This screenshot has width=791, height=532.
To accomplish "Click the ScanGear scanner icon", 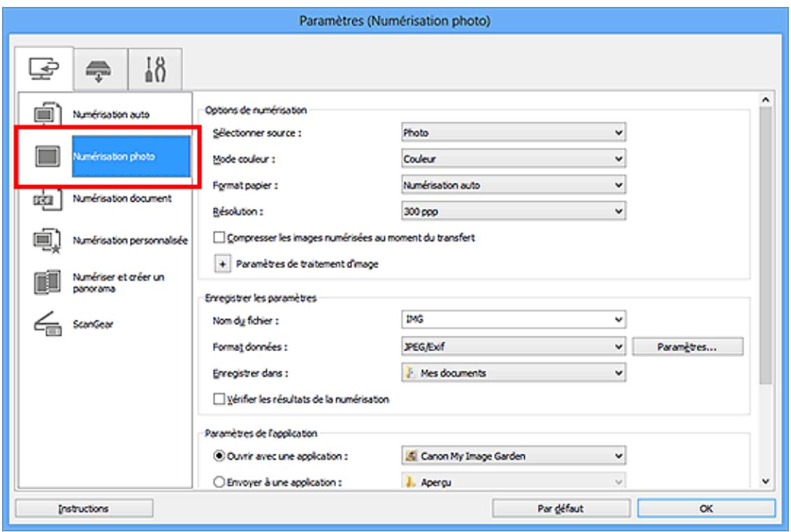I will 47,324.
